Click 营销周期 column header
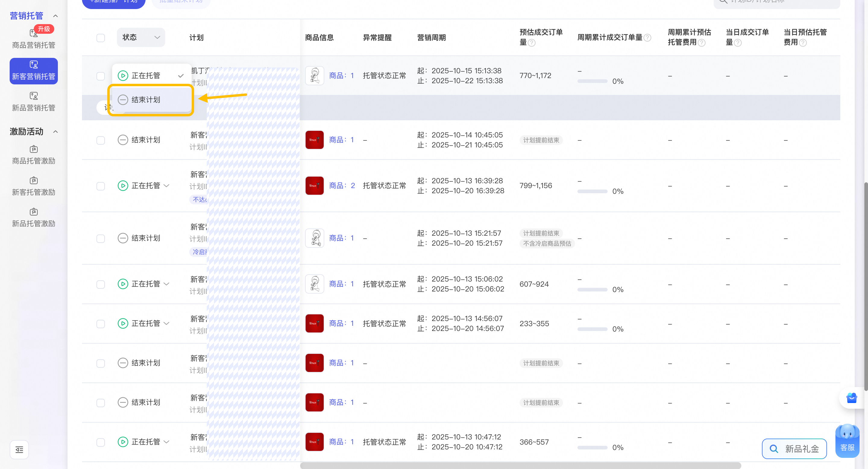868x469 pixels. coord(431,37)
